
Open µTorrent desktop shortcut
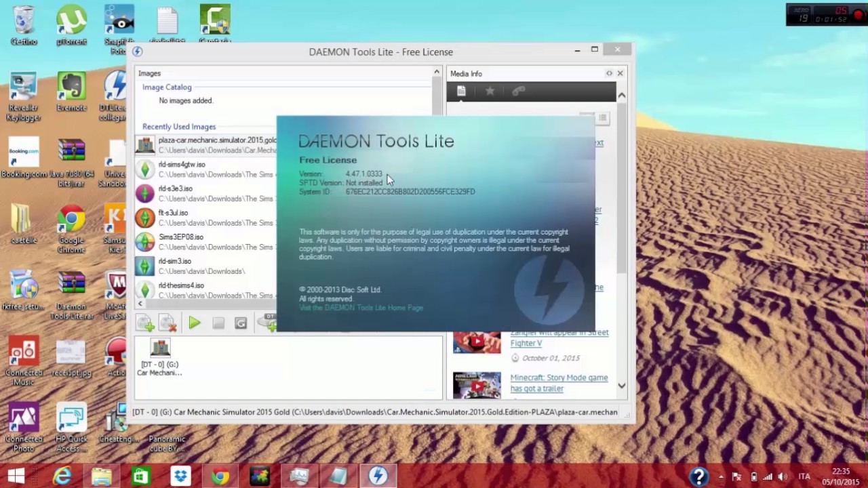point(71,26)
